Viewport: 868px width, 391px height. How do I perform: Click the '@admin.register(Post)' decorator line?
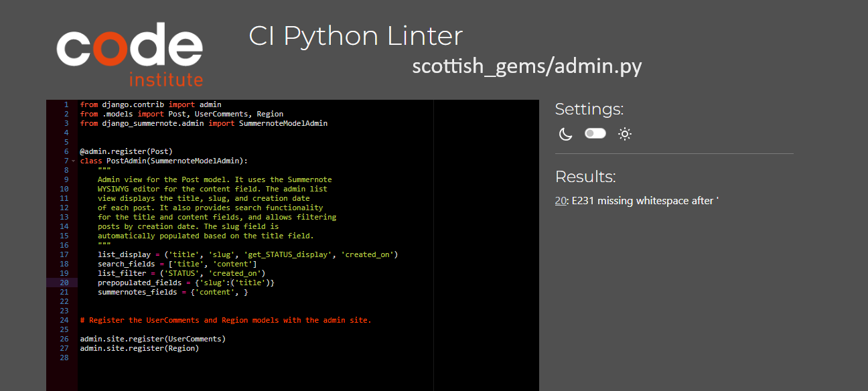(x=126, y=151)
